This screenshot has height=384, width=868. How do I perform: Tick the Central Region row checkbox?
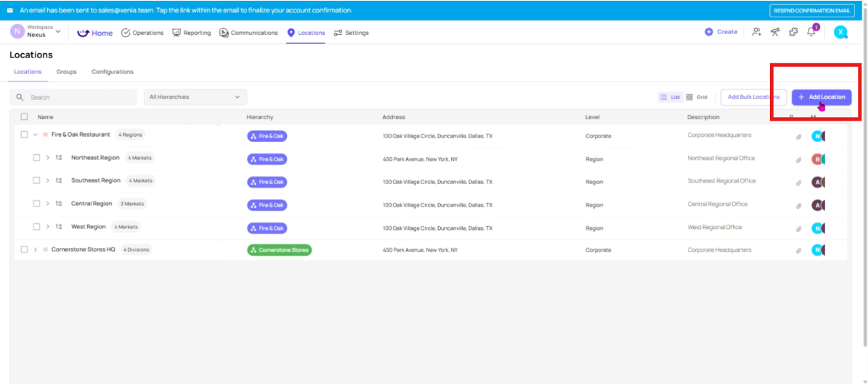pos(37,204)
